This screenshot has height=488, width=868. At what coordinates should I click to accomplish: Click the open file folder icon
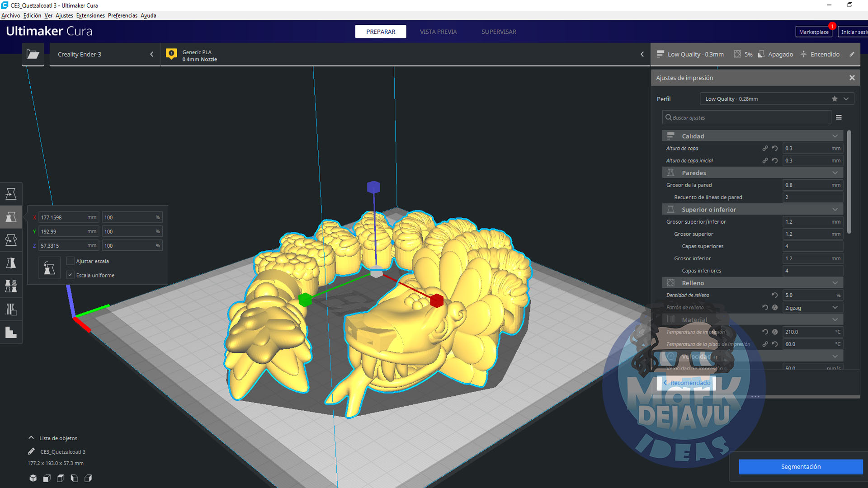click(33, 54)
